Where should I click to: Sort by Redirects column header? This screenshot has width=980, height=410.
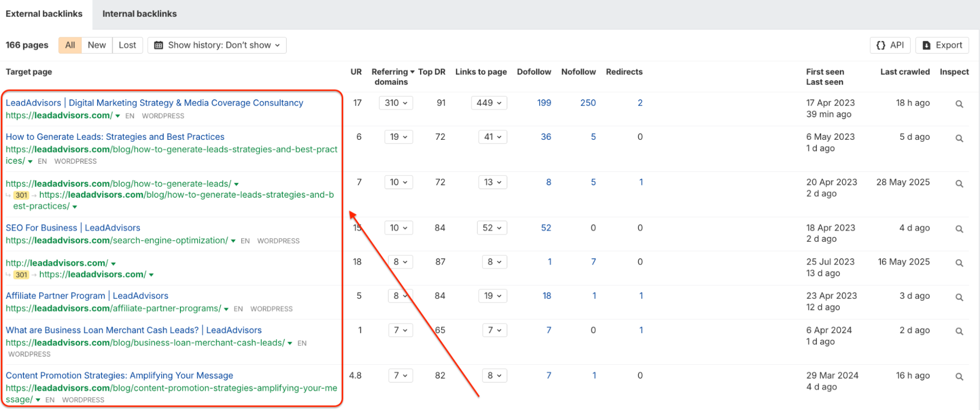click(624, 72)
